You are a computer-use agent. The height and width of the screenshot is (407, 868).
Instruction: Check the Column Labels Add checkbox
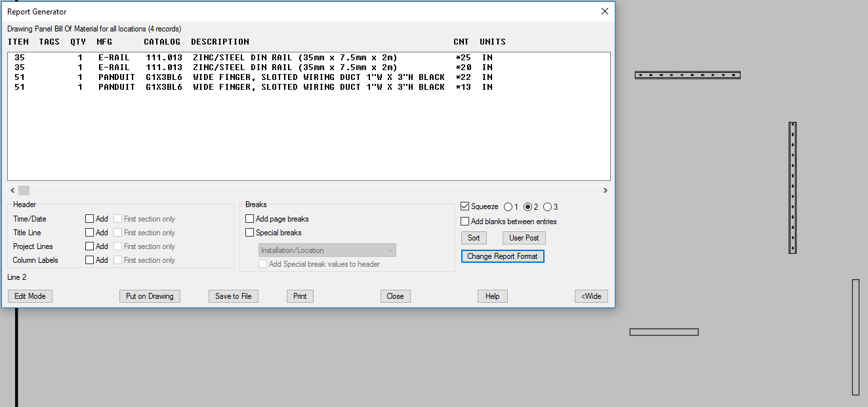click(89, 260)
